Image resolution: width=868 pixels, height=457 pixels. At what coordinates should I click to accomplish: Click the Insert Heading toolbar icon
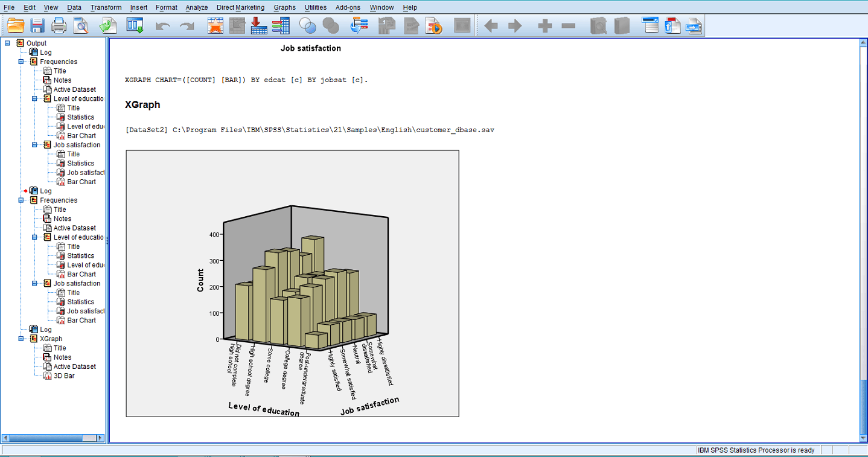click(650, 26)
